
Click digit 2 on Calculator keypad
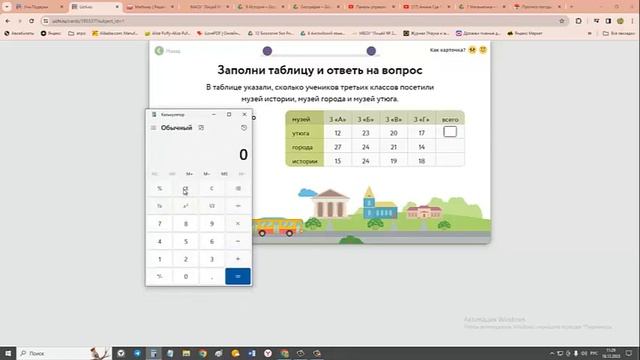click(x=186, y=259)
